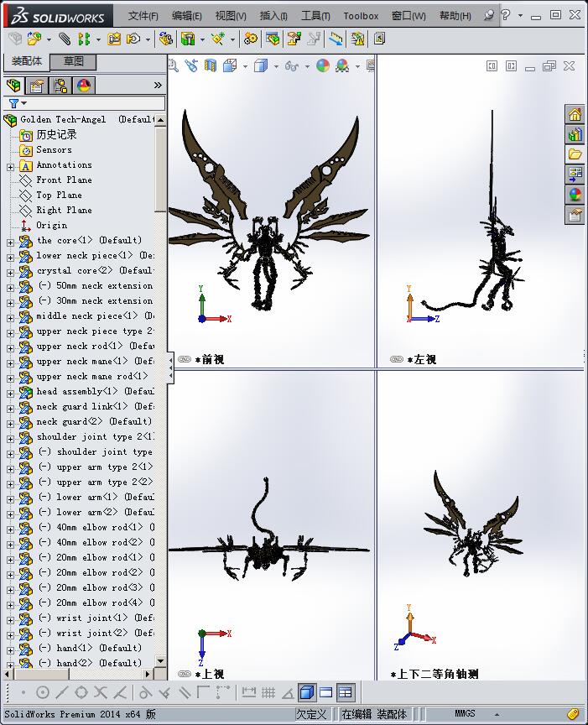Expand the Annotations tree node
Viewport: 588px width, 725px height.
(10, 167)
